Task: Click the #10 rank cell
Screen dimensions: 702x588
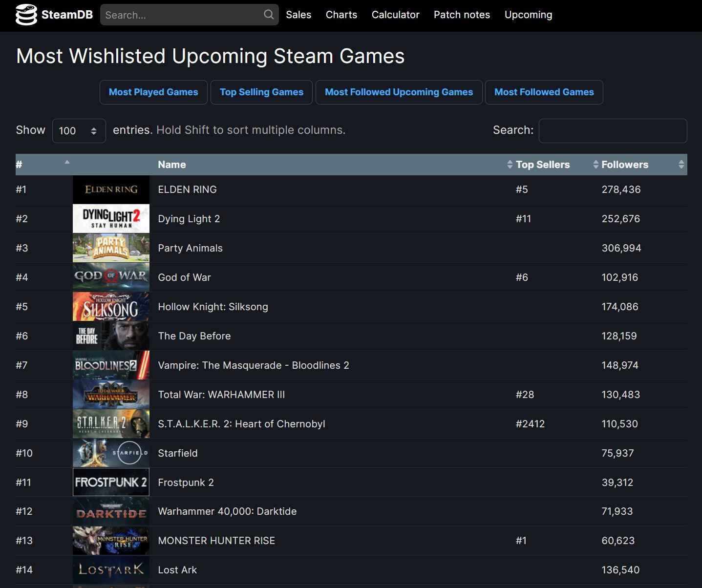Action: click(24, 453)
